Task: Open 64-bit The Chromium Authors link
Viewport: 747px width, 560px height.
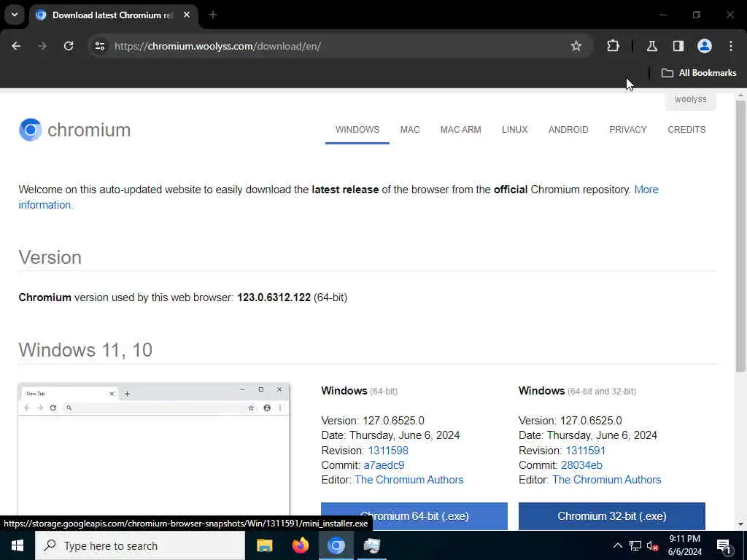Action: click(x=409, y=480)
